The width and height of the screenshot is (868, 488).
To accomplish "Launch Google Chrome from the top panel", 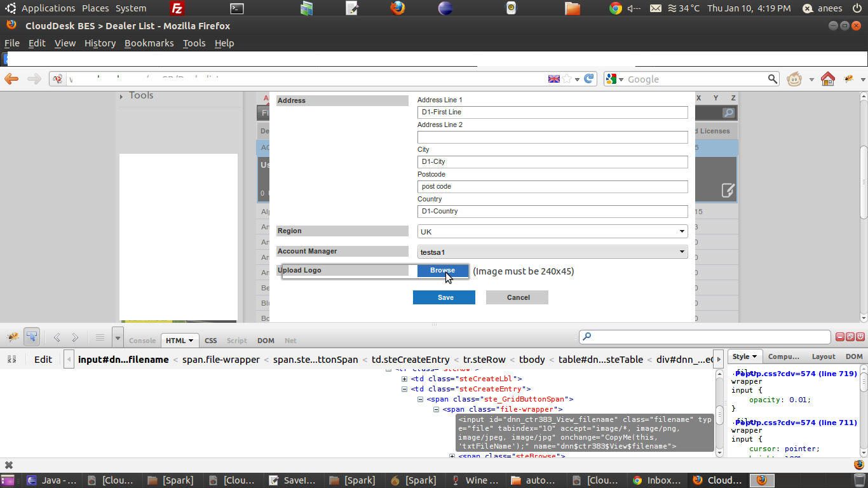I will click(x=615, y=8).
